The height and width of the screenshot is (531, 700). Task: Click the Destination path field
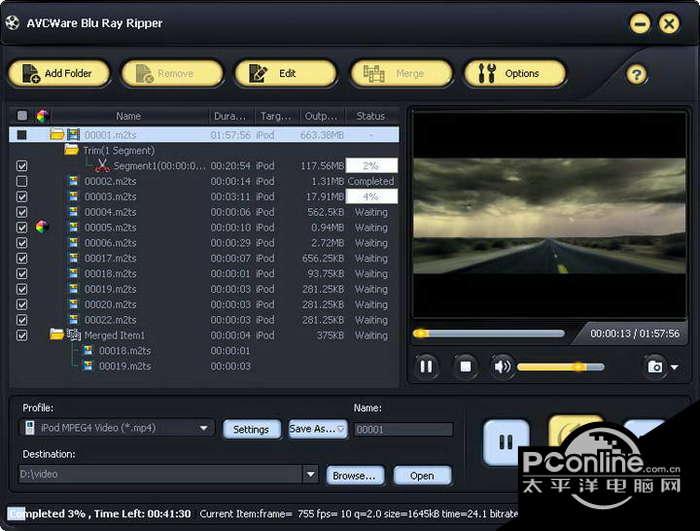[x=161, y=474]
